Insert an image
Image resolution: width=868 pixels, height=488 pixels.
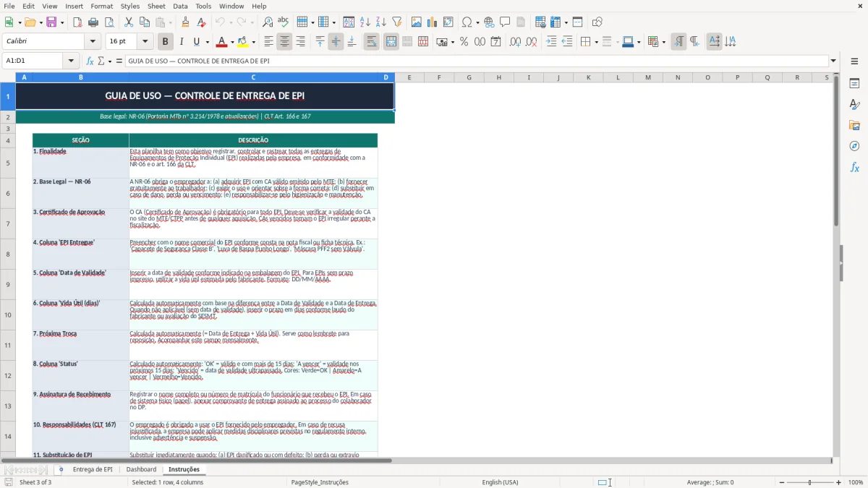coord(417,22)
